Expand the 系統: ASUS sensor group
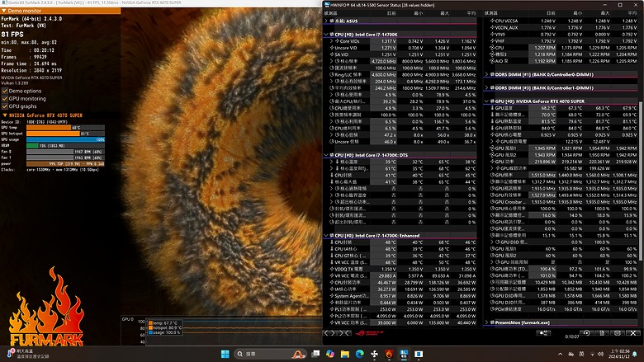Screen dimensions: 644x362 pyautogui.click(x=326, y=21)
